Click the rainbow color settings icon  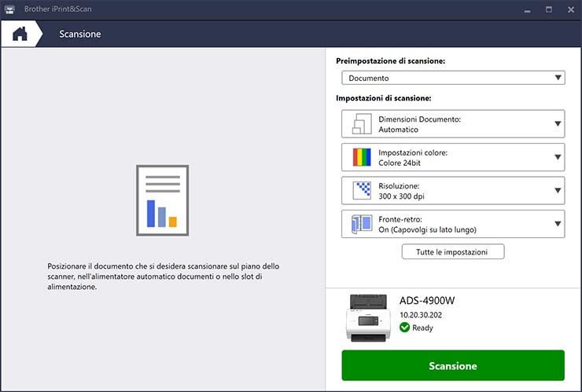[x=362, y=157]
